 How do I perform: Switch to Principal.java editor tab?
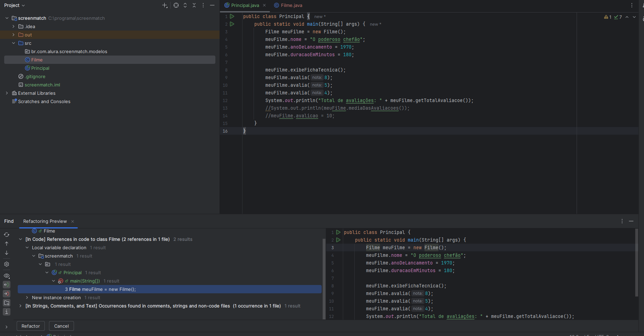(245, 5)
